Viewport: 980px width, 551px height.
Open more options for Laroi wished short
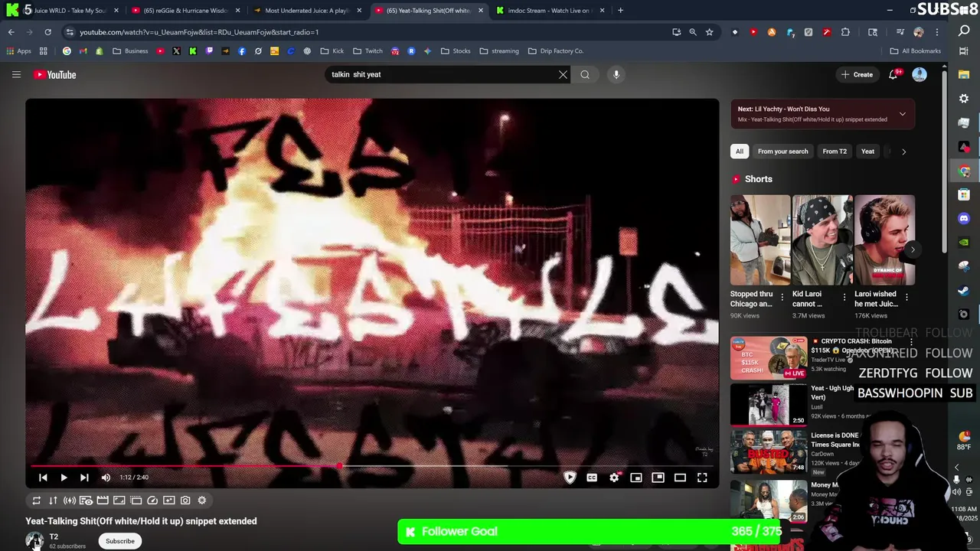pyautogui.click(x=906, y=297)
